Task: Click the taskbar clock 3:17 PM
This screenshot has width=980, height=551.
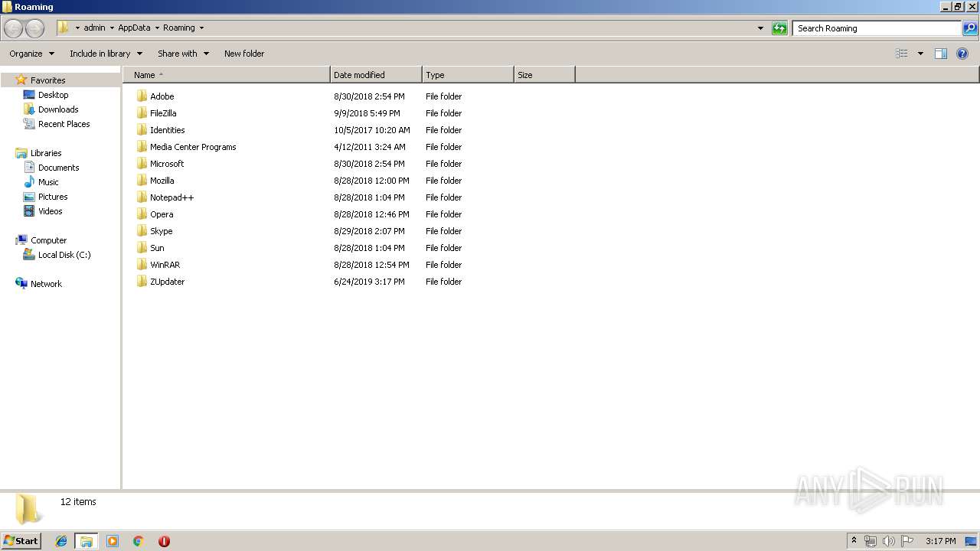Action: [x=940, y=541]
